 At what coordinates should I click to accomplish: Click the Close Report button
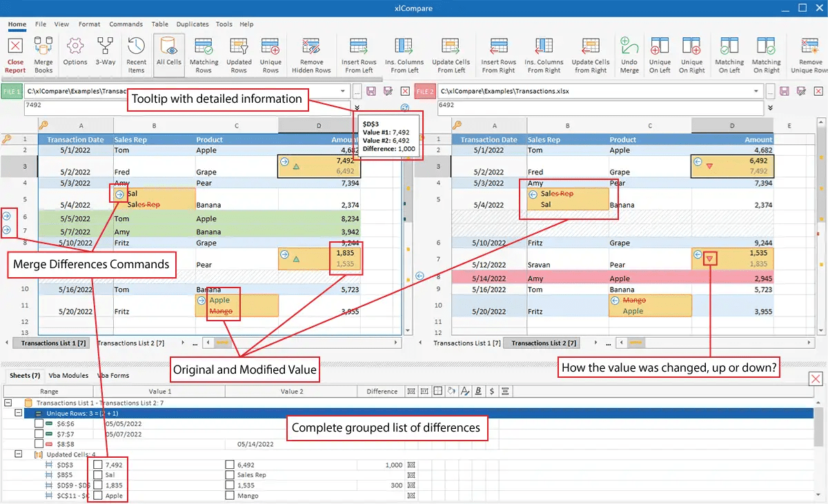[14, 54]
